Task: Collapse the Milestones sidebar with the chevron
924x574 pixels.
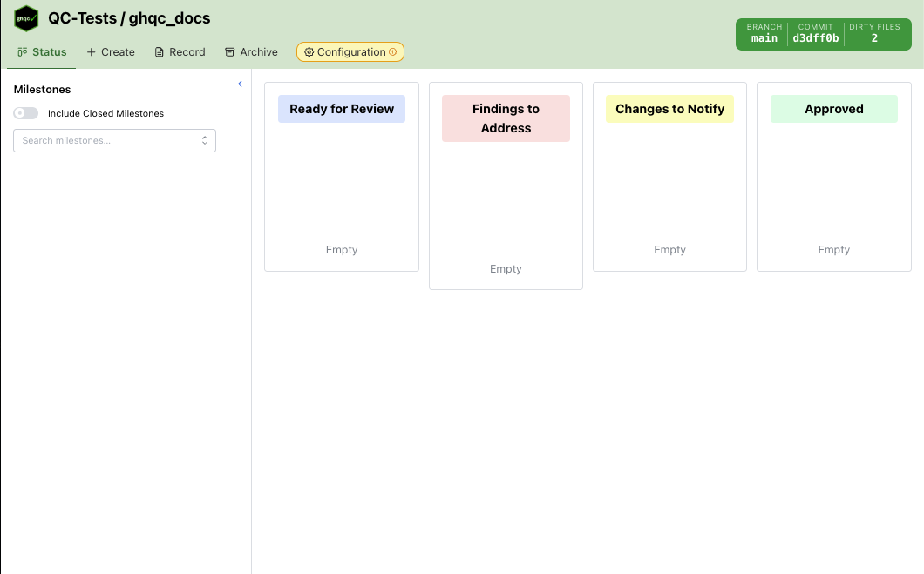Action: (x=240, y=84)
